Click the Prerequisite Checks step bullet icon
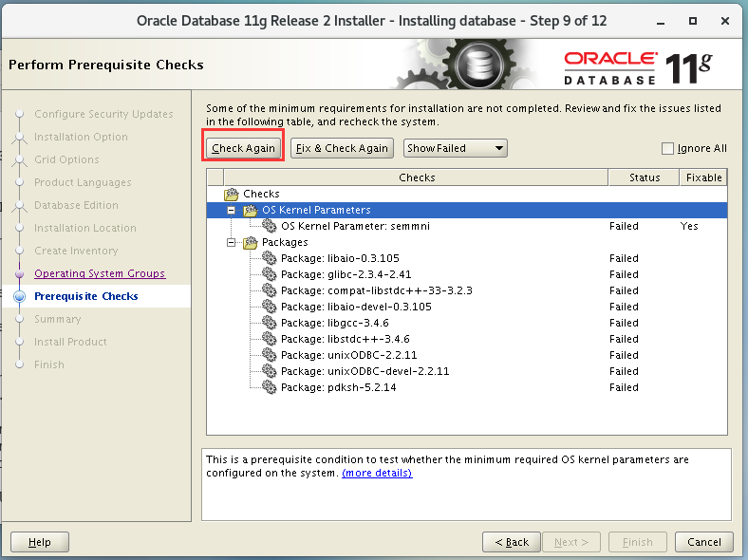 pos(20,296)
